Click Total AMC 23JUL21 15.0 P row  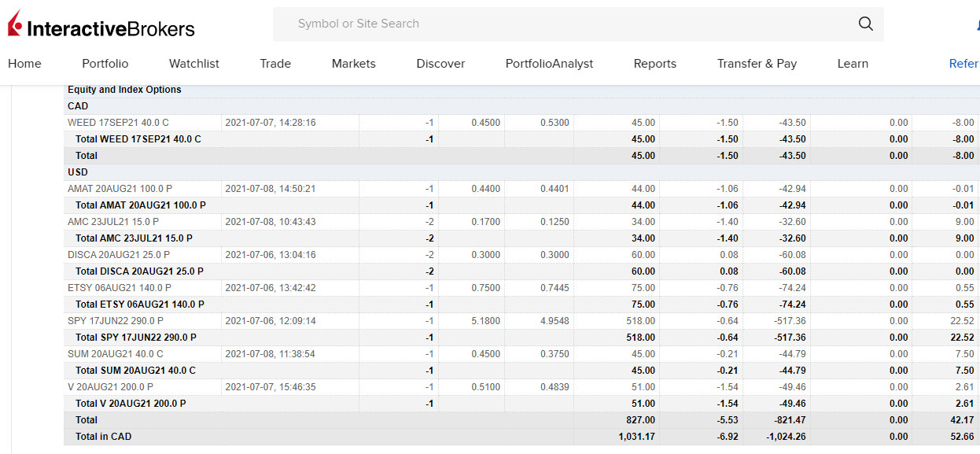[x=521, y=238]
